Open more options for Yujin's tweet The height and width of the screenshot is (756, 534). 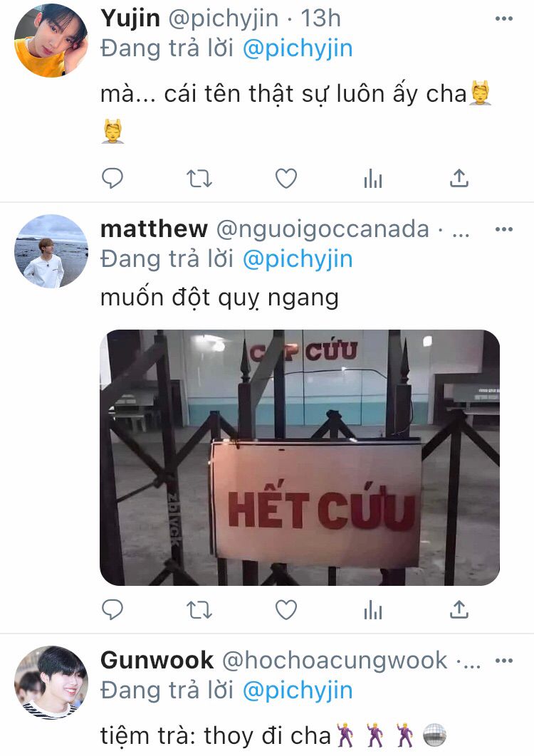(x=504, y=19)
